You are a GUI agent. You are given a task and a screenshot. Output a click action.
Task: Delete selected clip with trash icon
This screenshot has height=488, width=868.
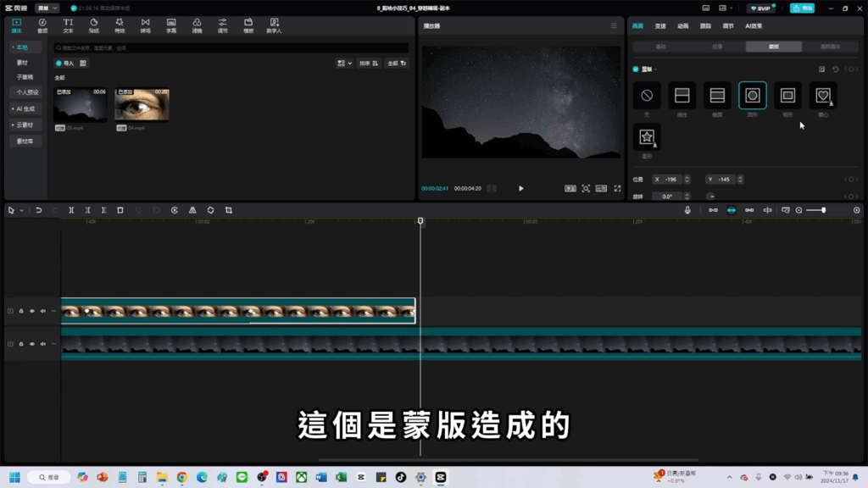click(x=120, y=210)
